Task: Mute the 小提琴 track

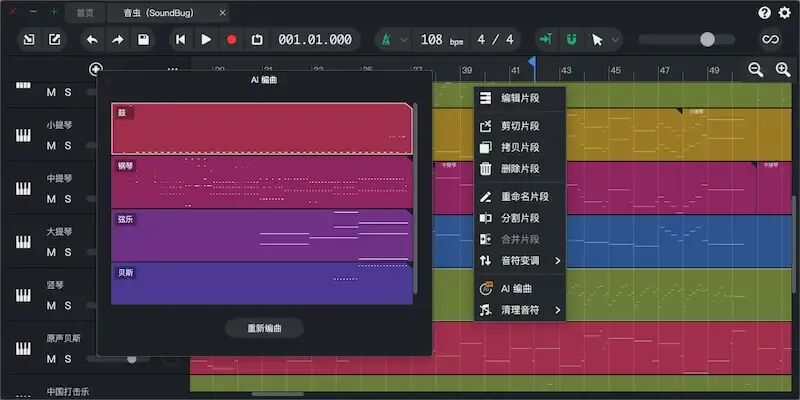Action: 51,146
